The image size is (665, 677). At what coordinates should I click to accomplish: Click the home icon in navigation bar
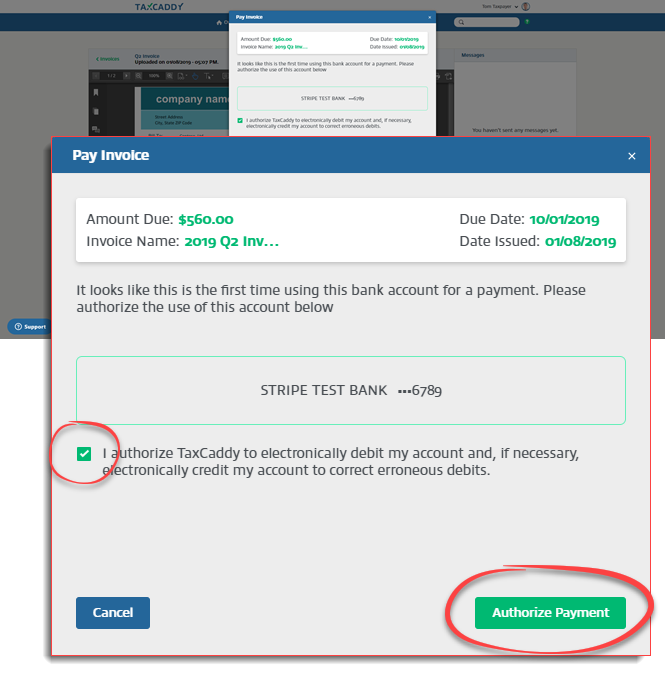219,22
